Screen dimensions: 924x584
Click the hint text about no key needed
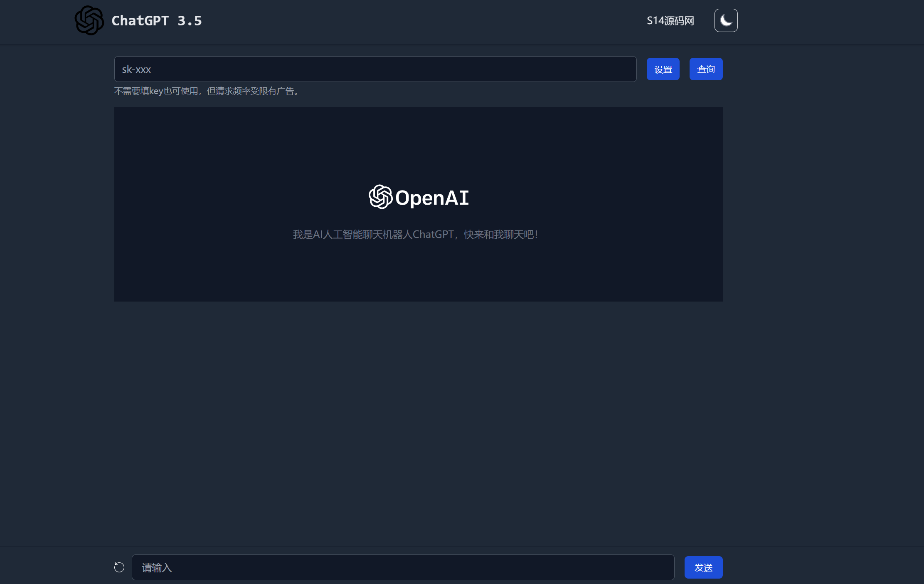207,91
